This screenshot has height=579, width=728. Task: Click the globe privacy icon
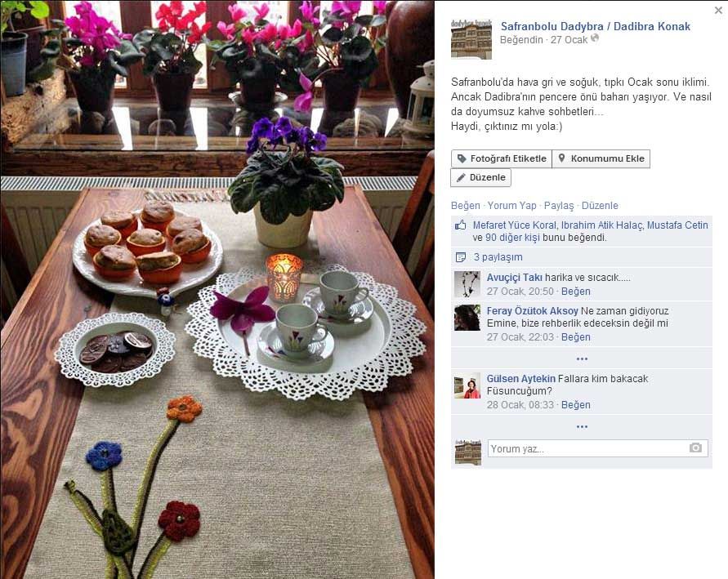pos(594,38)
